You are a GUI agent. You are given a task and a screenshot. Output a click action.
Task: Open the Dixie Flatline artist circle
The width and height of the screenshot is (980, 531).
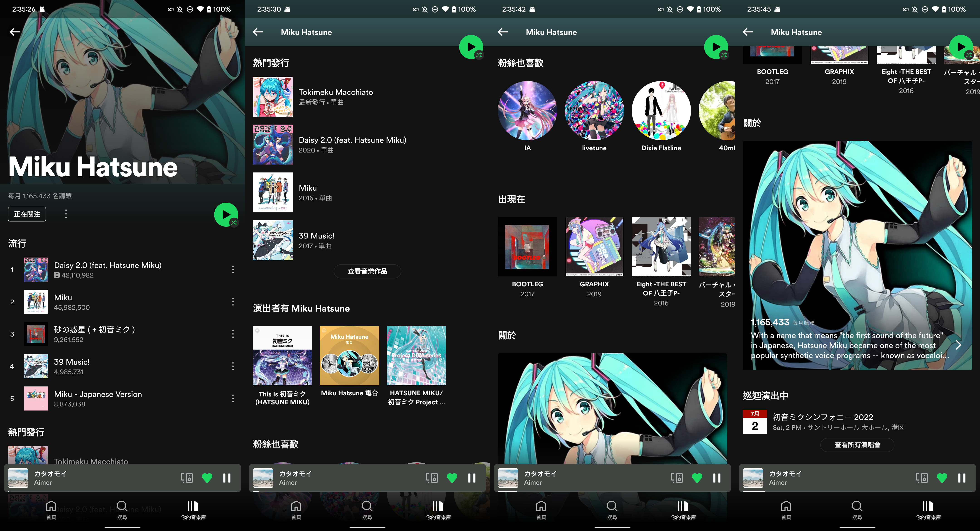click(x=661, y=110)
